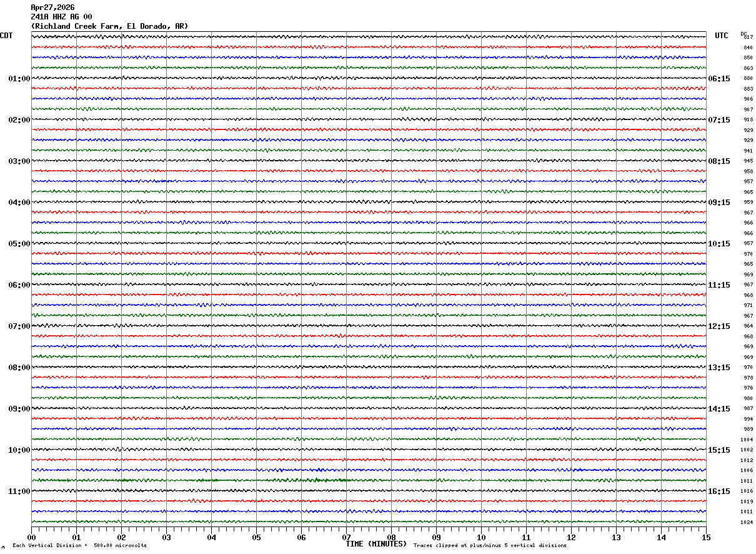The image size is (756, 554).
Task: Click minute 15 on the time axis
Action: pos(705,537)
